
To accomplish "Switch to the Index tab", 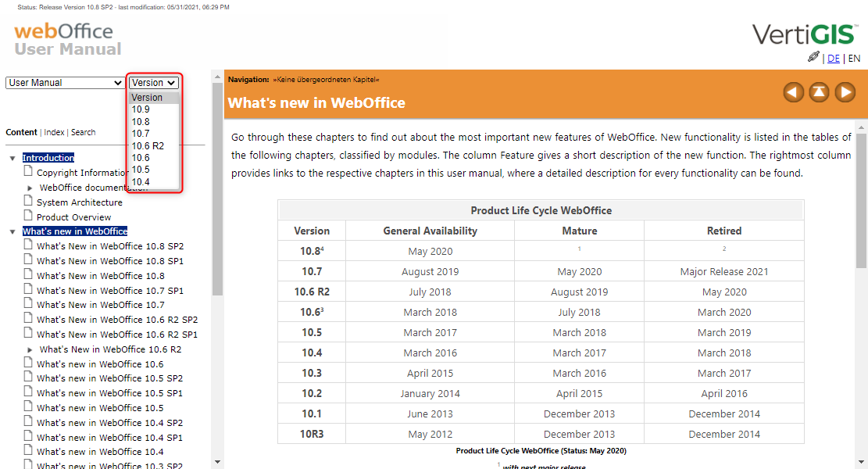I will point(54,132).
